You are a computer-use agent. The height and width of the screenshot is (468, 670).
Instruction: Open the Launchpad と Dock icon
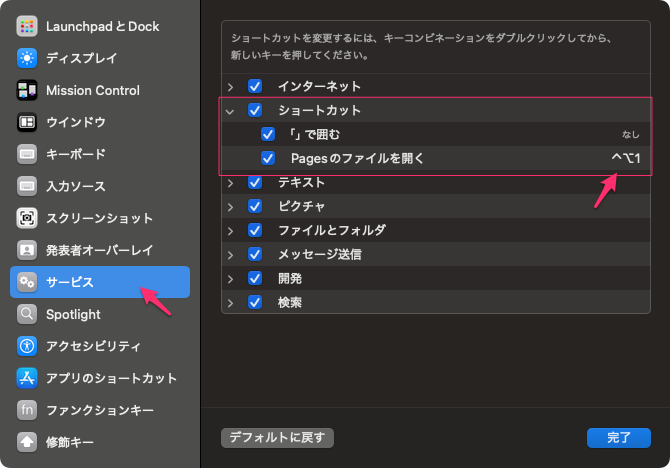[27, 26]
